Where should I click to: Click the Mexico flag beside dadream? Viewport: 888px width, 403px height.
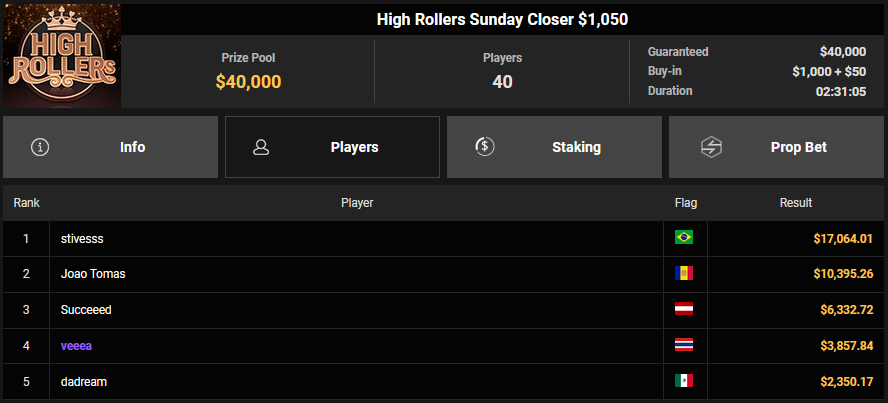684,382
